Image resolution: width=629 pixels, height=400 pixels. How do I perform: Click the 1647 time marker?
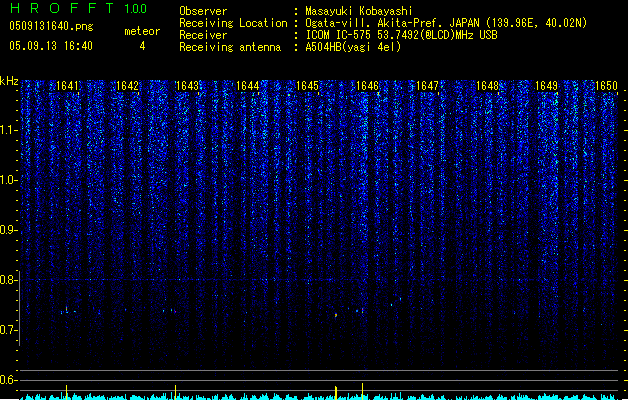coord(427,85)
